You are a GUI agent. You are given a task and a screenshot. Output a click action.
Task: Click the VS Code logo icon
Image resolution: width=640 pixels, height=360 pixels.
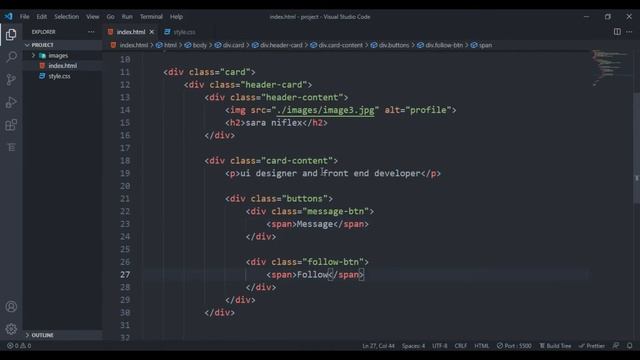[x=9, y=17]
